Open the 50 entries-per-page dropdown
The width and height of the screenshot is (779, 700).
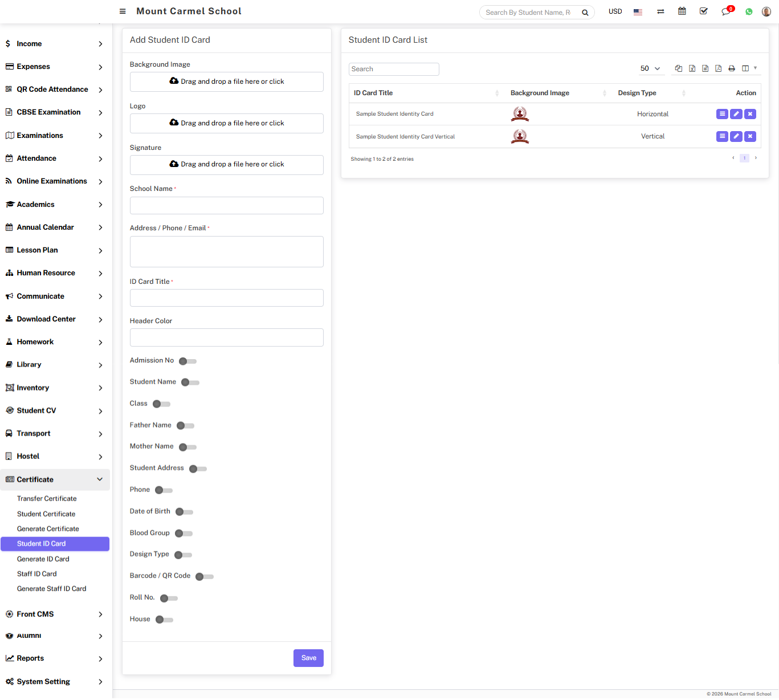click(650, 68)
